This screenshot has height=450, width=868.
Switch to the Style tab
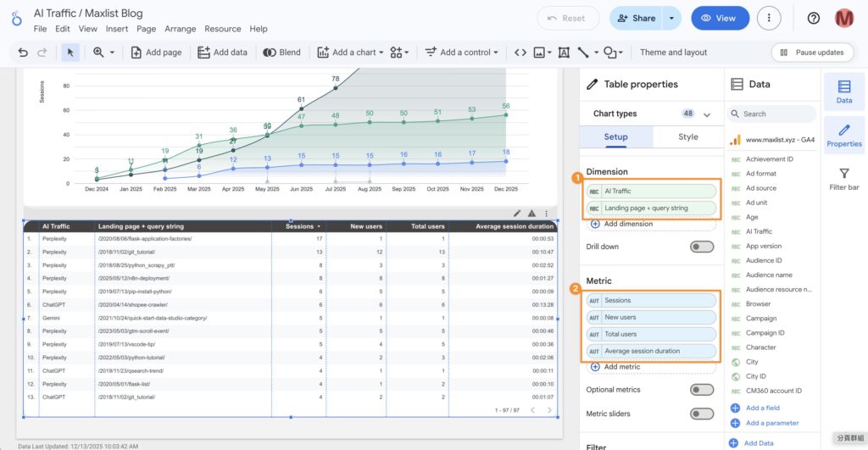point(688,136)
